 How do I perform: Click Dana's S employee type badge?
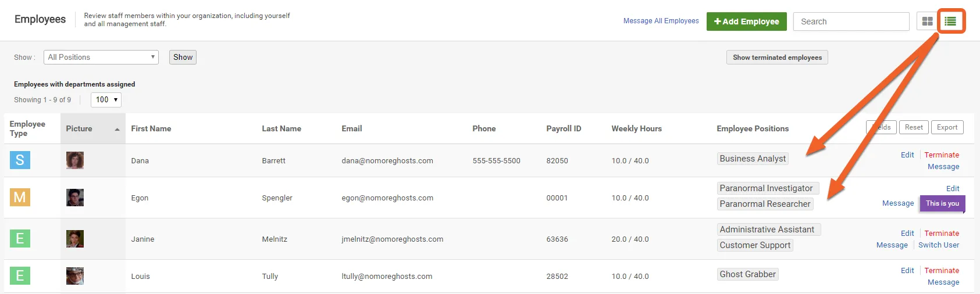click(20, 160)
